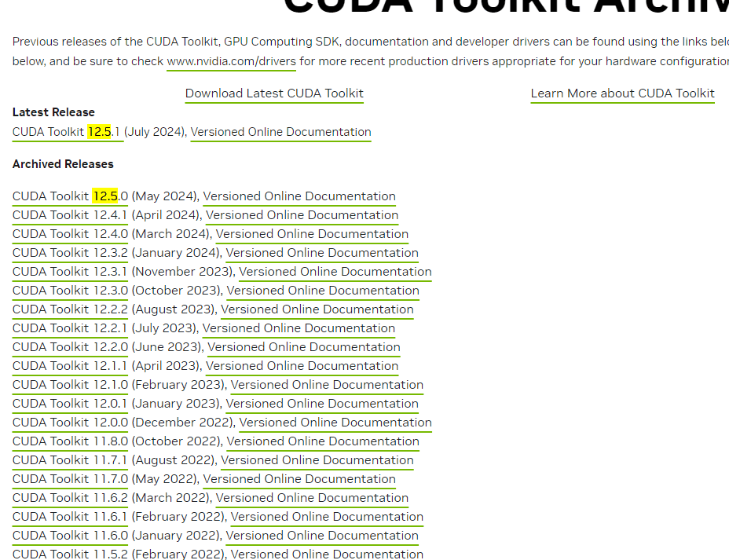729x560 pixels.
Task: Go to CUDA Toolkit 12.2.2
Action: pyautogui.click(x=70, y=309)
